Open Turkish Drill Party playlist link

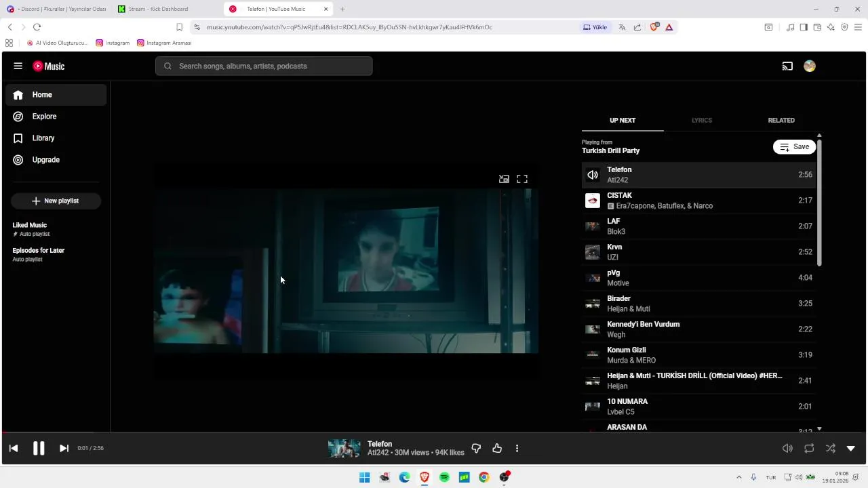tap(610, 150)
